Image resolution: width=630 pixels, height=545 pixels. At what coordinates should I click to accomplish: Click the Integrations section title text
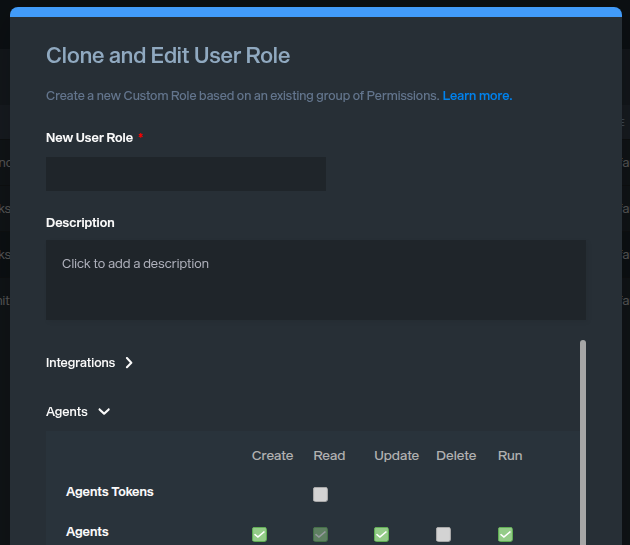(80, 363)
